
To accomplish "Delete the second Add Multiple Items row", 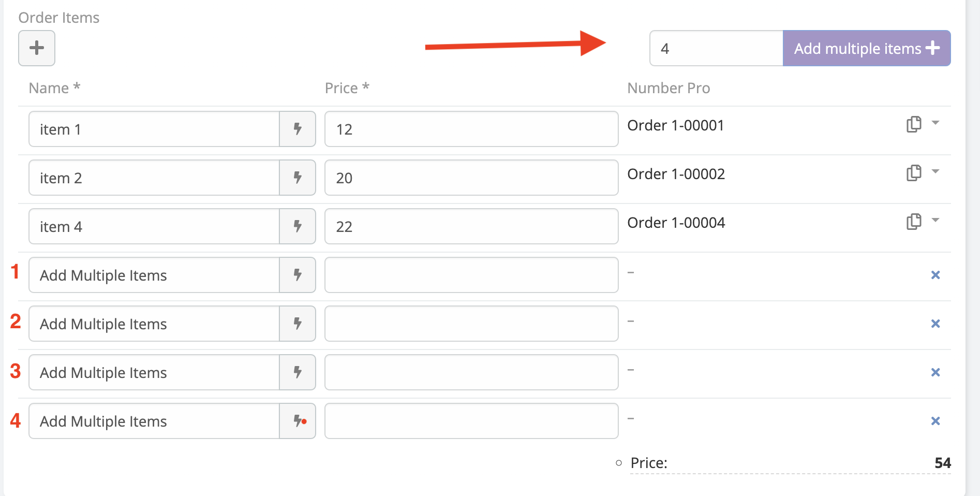I will (x=936, y=324).
